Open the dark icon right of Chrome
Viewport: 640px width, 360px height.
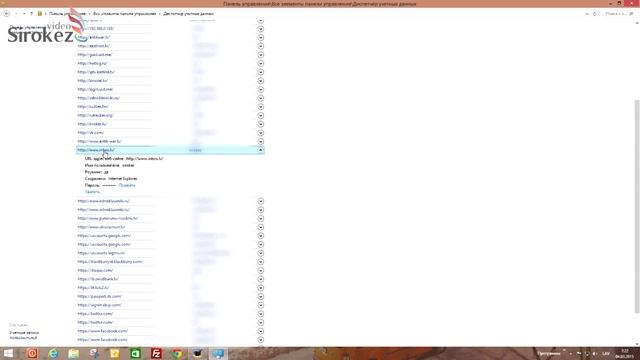coord(198,353)
